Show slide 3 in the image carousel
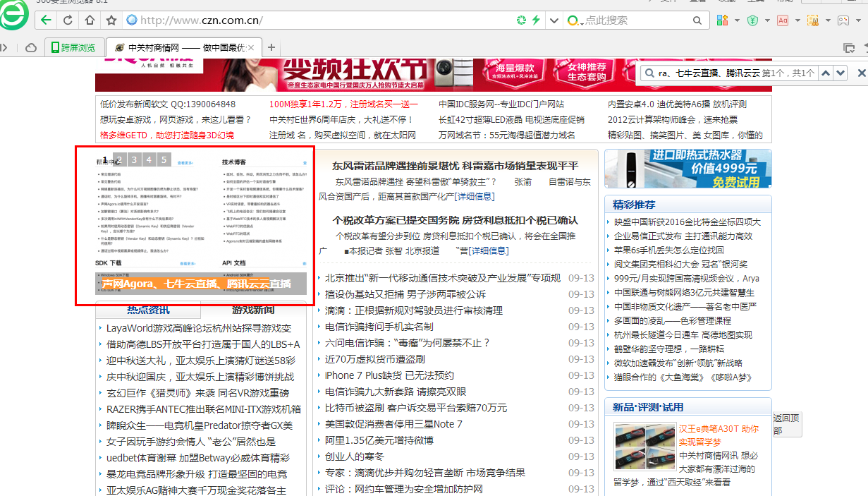Screen dimensions: 868x496 point(134,160)
